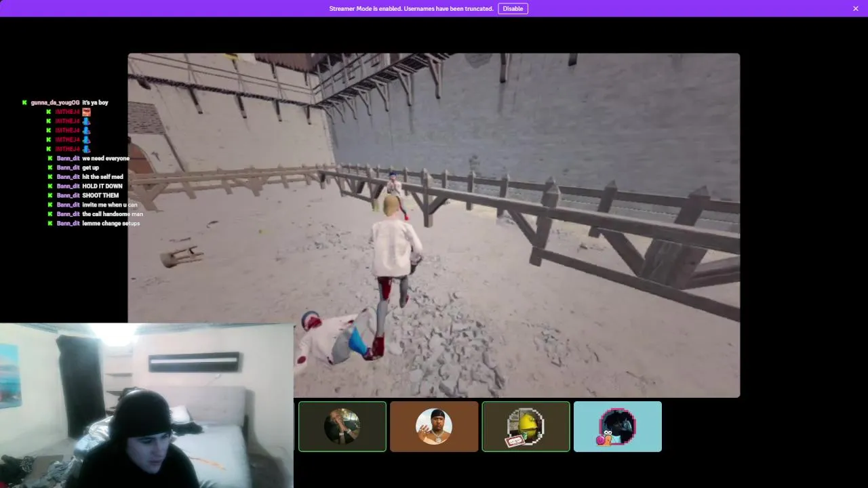Click Bann_dit username beside 'get up'
The height and width of the screenshot is (488, 868).
tap(68, 167)
